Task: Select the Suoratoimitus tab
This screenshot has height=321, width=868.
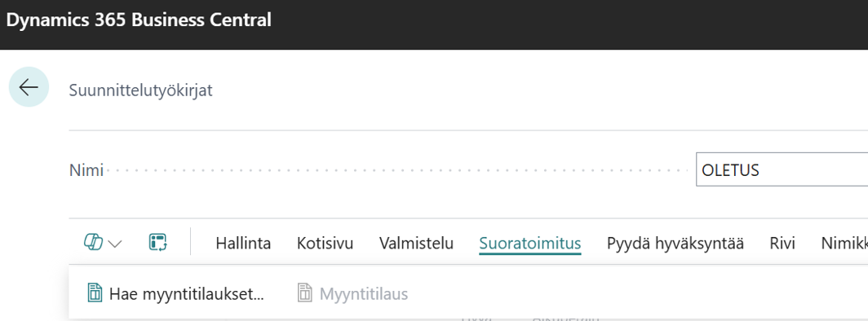Action: click(529, 243)
